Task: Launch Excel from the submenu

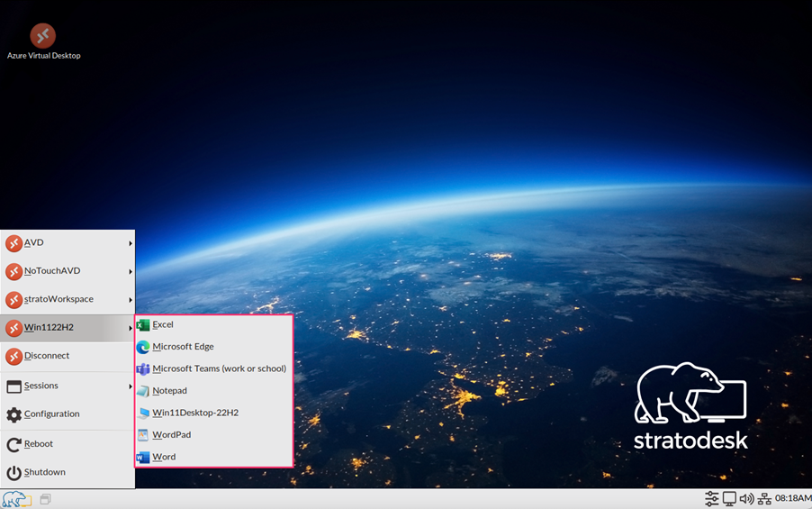Action: (214, 325)
